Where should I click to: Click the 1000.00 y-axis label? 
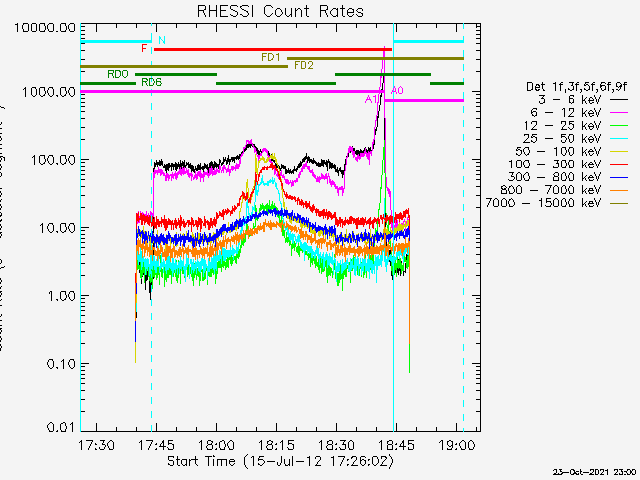click(x=49, y=92)
